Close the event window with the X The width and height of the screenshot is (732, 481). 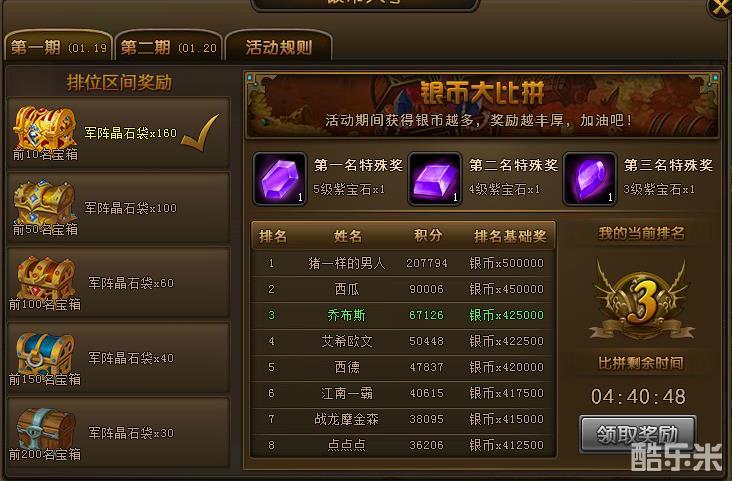pos(719,7)
